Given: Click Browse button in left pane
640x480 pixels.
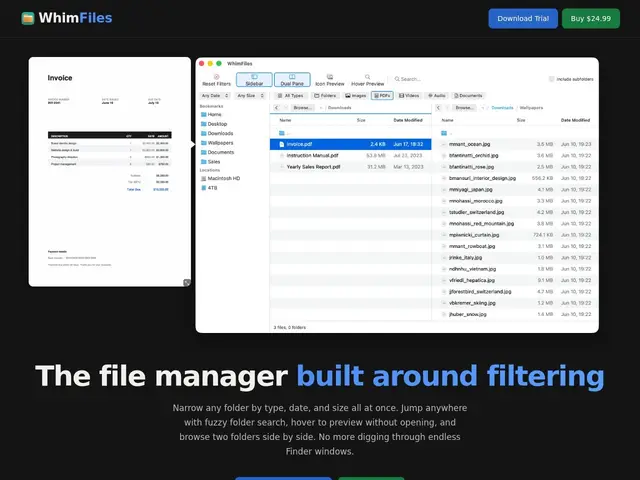Looking at the screenshot, I should point(303,108).
